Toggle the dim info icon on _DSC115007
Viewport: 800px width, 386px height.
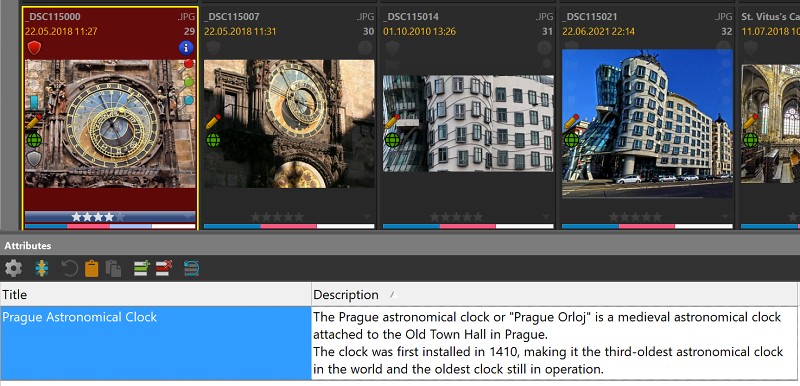pyautogui.click(x=365, y=48)
